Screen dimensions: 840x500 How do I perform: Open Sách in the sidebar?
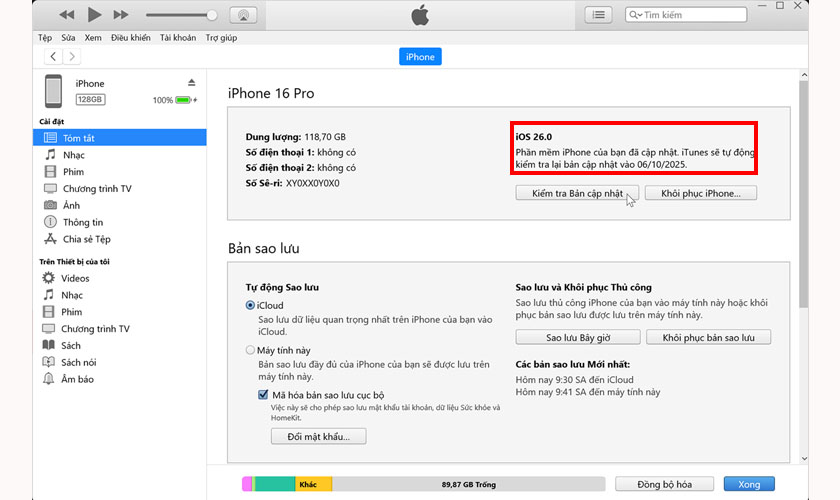coord(70,346)
